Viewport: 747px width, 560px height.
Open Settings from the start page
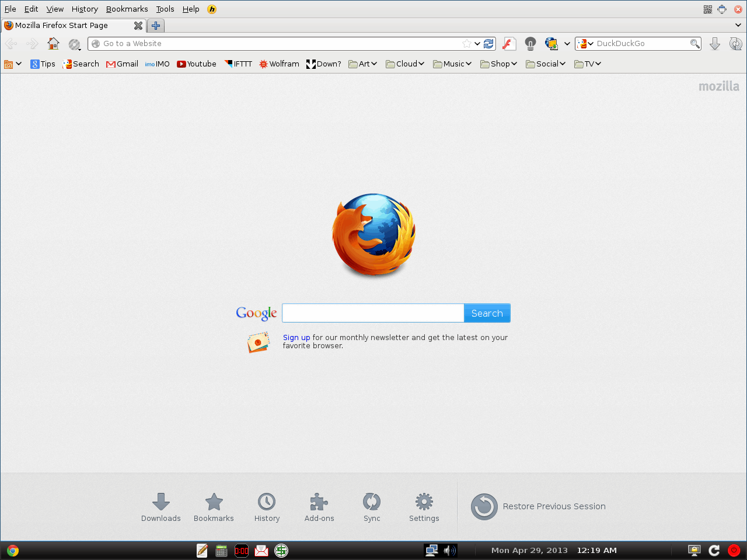click(x=424, y=508)
